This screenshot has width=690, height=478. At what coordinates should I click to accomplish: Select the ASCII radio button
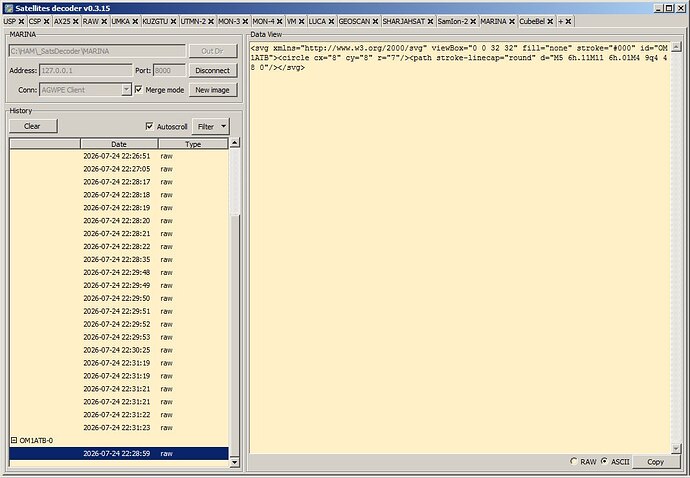605,461
